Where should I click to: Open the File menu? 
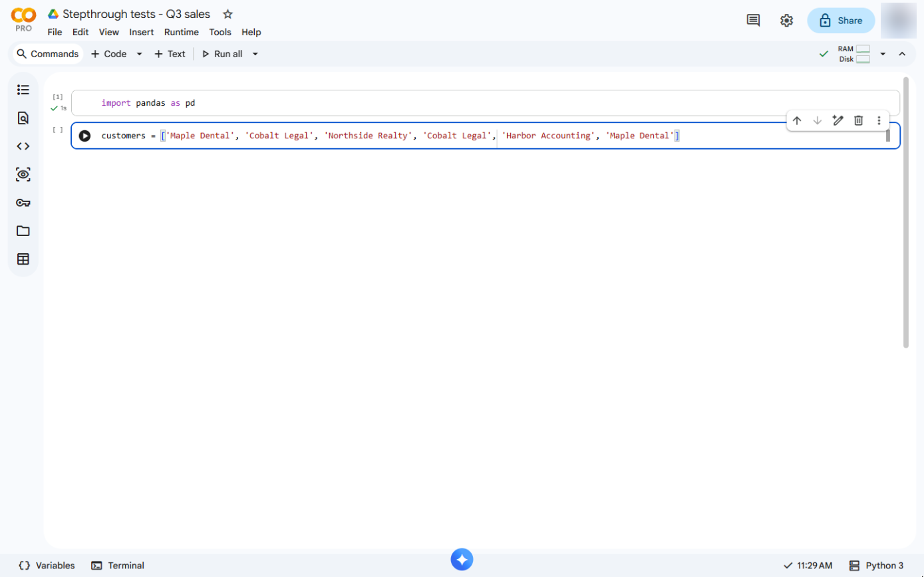tap(55, 32)
